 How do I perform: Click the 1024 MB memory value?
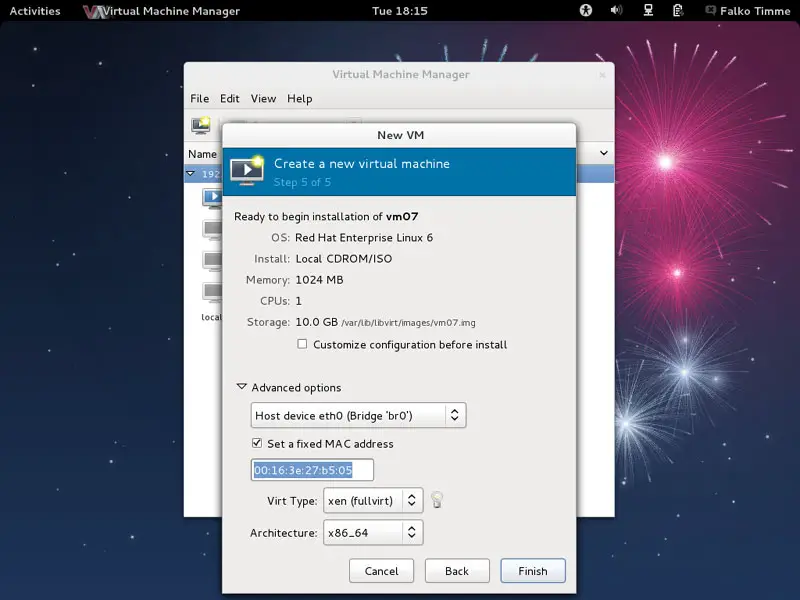319,280
